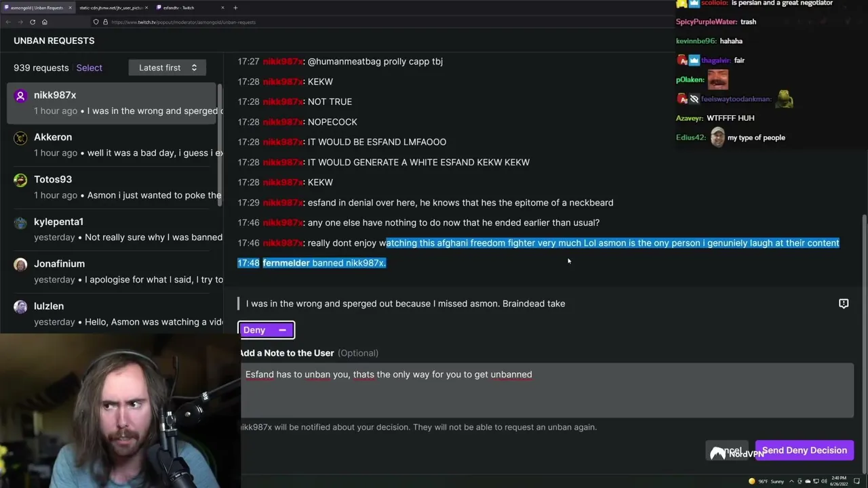Viewport: 868px width, 488px height.
Task: Open the browser home page
Action: pyautogui.click(x=45, y=22)
